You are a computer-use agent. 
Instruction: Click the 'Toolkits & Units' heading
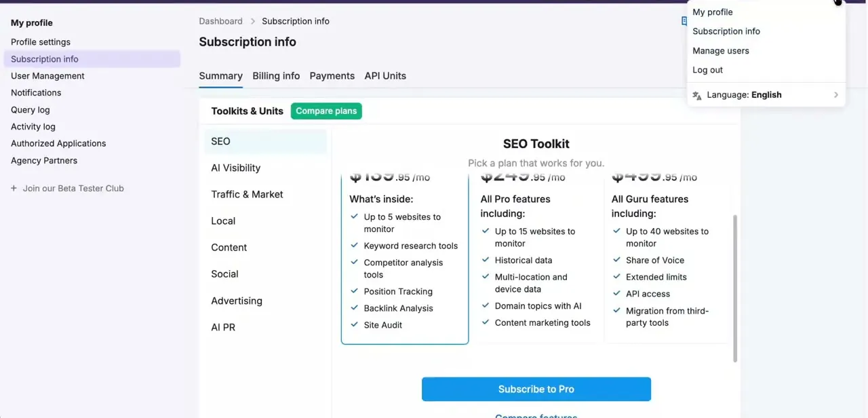pos(247,111)
